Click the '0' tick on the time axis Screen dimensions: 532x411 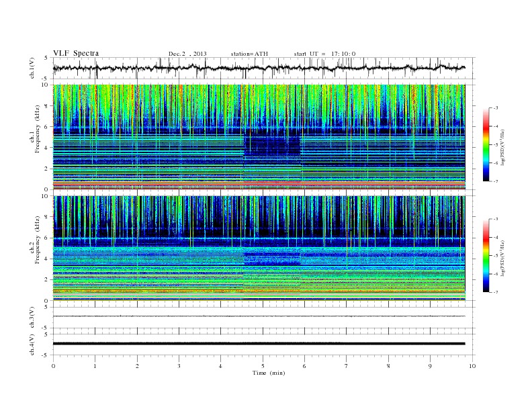pos(53,366)
